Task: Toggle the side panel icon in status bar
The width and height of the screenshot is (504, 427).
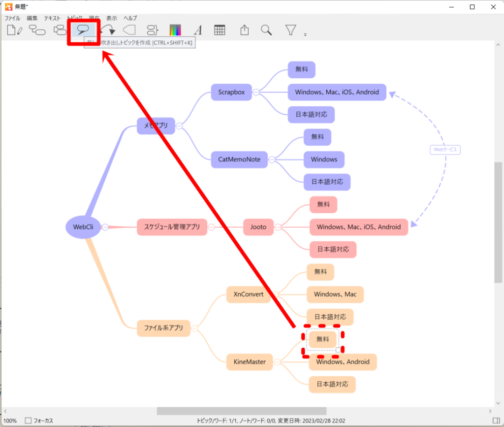Action: [x=496, y=421]
